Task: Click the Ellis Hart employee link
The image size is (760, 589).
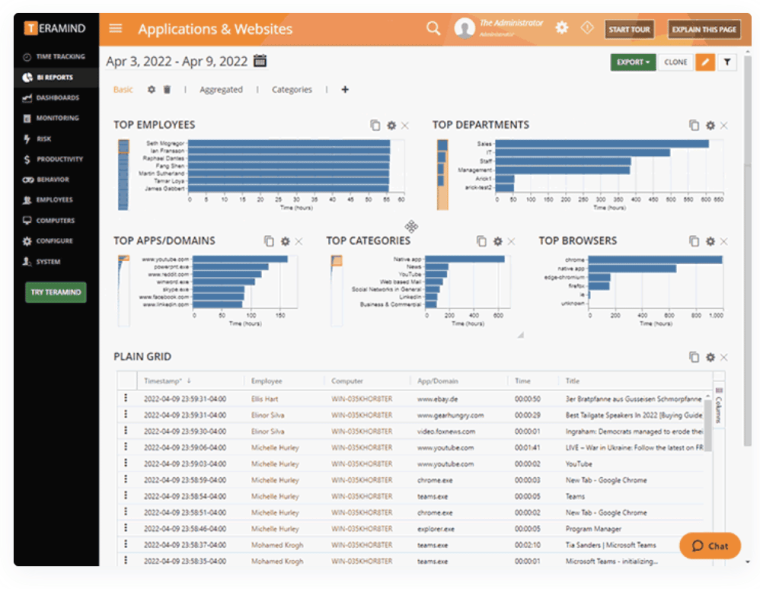Action: click(265, 399)
